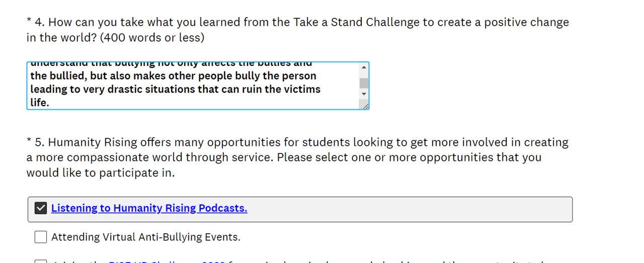Screen dimensions: 644x263
Task: Click the partially hidden top line of the answer
Action: pyautogui.click(x=171, y=64)
